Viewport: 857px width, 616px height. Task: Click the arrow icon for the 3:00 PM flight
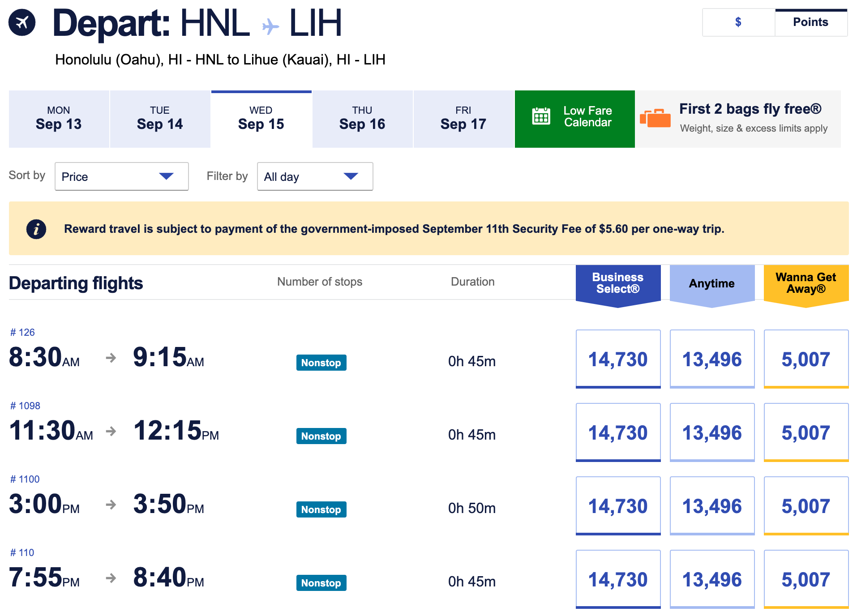point(111,505)
